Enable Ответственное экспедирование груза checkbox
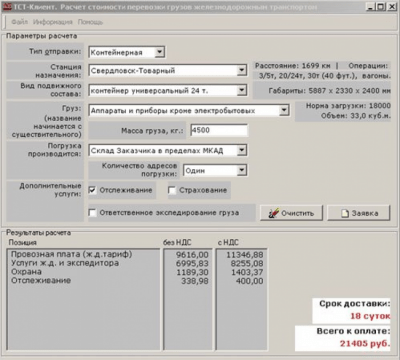 pyautogui.click(x=92, y=212)
